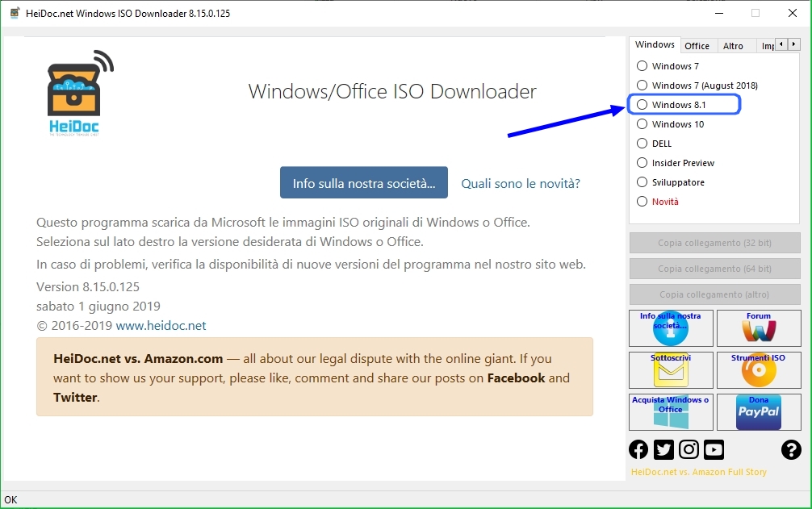Open the Facebook icon link
The height and width of the screenshot is (509, 812).
pos(638,449)
